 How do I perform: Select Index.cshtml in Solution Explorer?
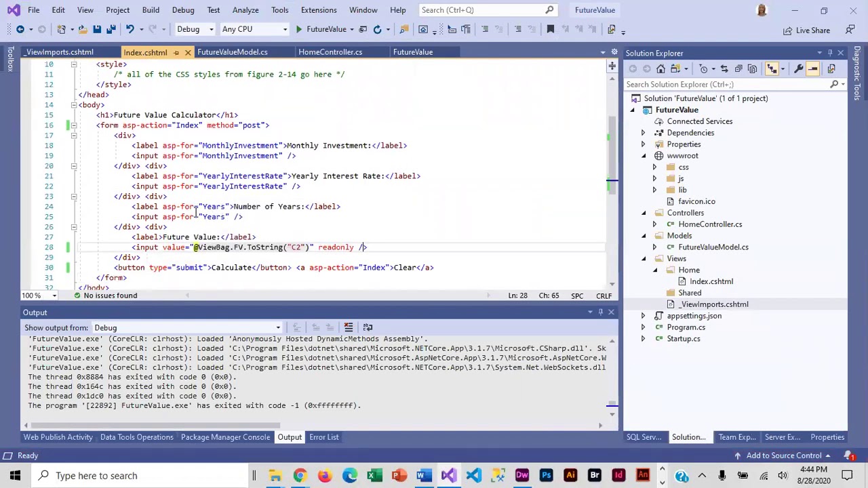click(x=711, y=281)
